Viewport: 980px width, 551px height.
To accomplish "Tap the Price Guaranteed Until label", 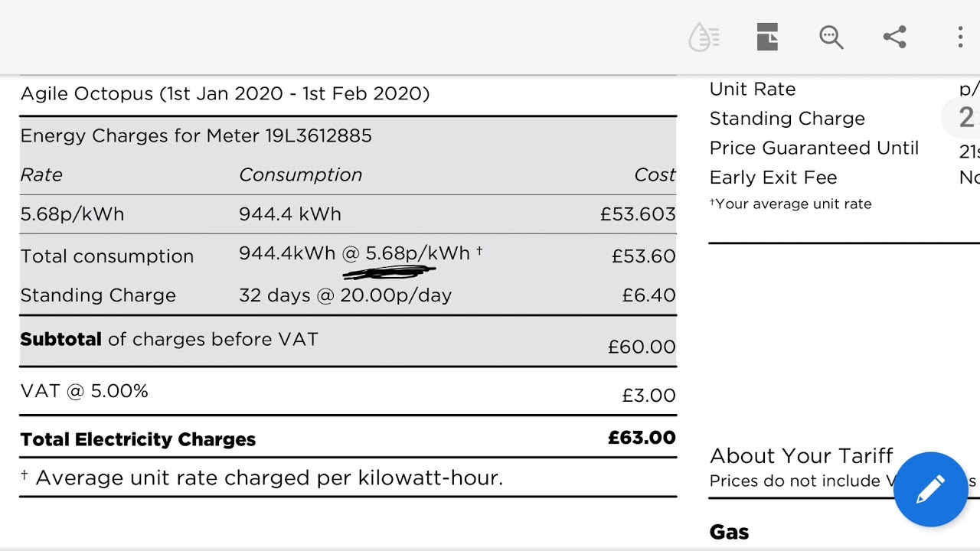I will pyautogui.click(x=814, y=148).
